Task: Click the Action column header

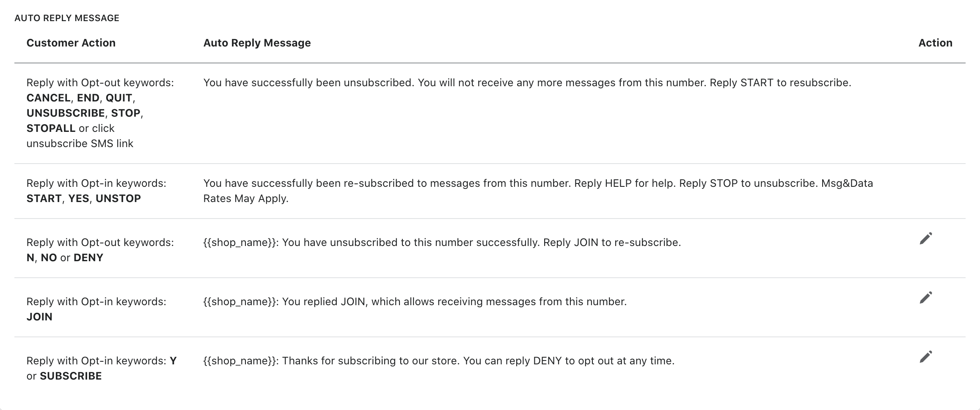Action: [x=935, y=43]
